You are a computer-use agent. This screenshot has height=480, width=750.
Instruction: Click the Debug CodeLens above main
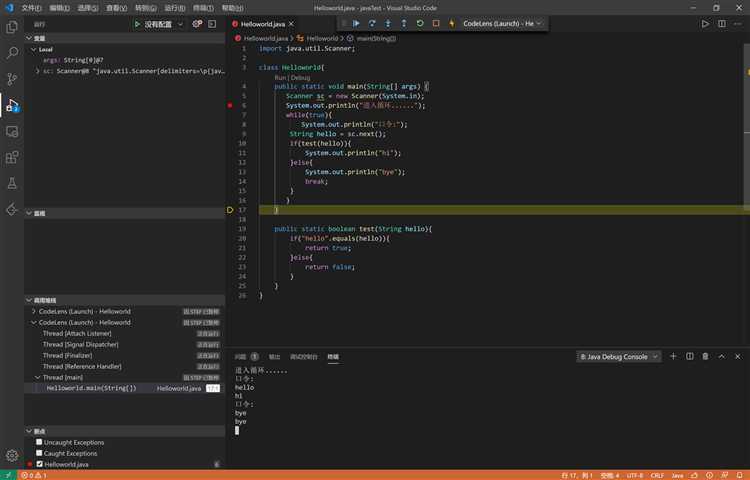(x=300, y=77)
